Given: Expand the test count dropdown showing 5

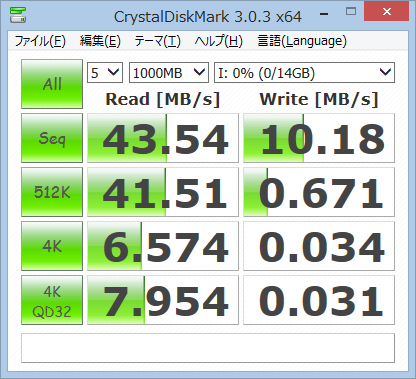Looking at the screenshot, I should 105,72.
